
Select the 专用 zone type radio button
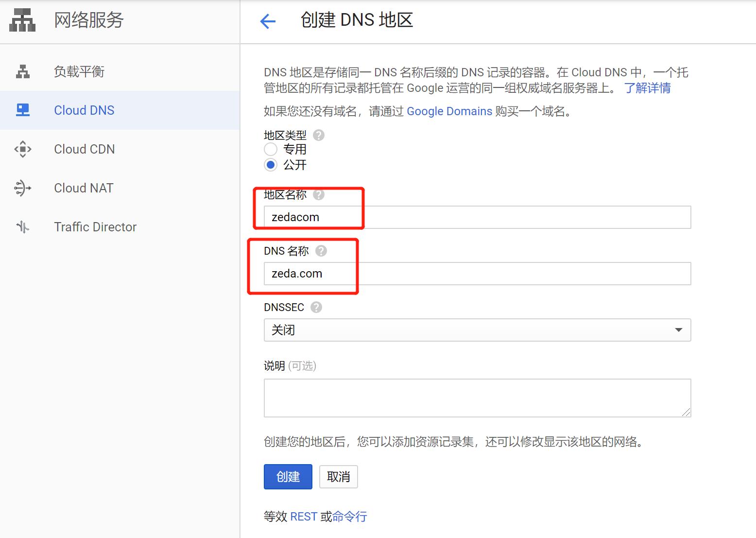[x=271, y=149]
